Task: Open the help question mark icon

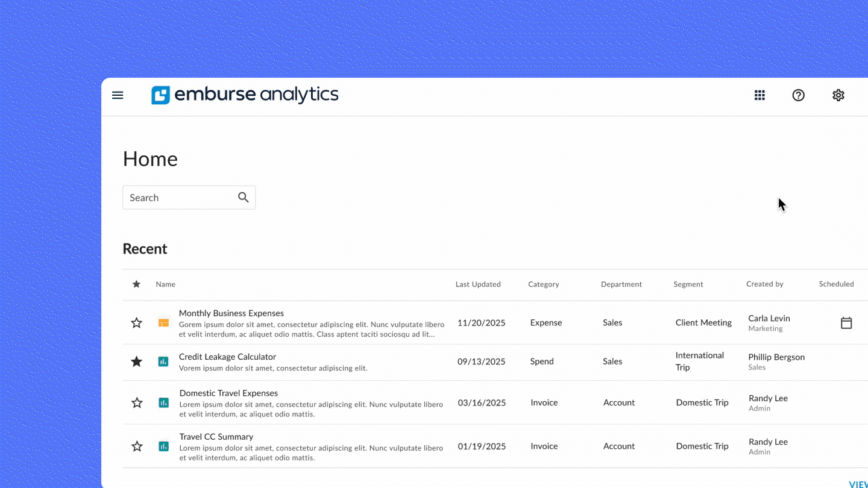Action: coord(798,95)
